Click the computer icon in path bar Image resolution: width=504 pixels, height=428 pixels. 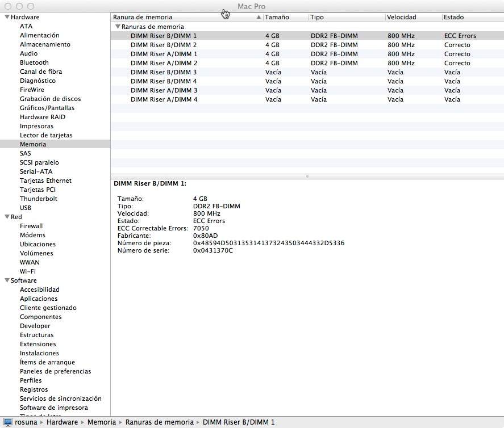(8, 422)
